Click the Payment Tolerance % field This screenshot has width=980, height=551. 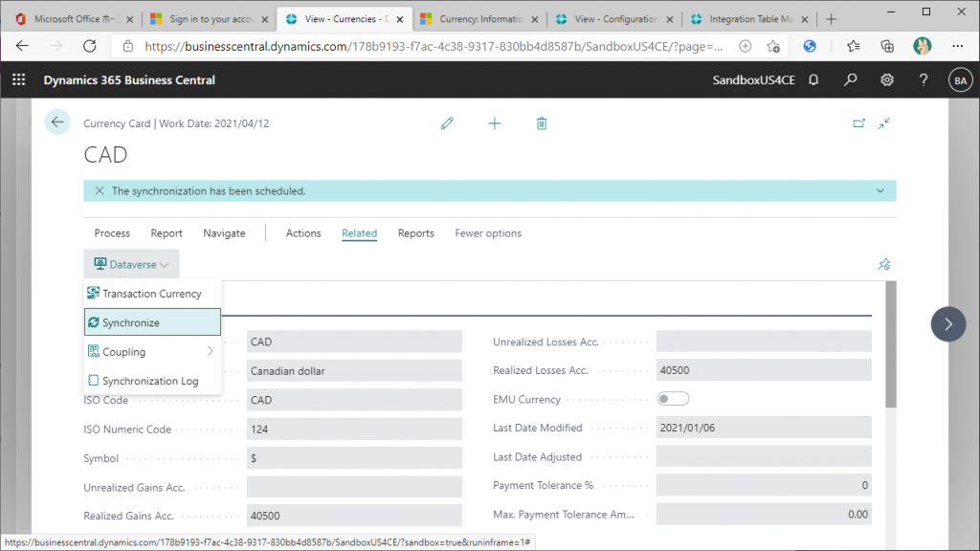point(764,485)
